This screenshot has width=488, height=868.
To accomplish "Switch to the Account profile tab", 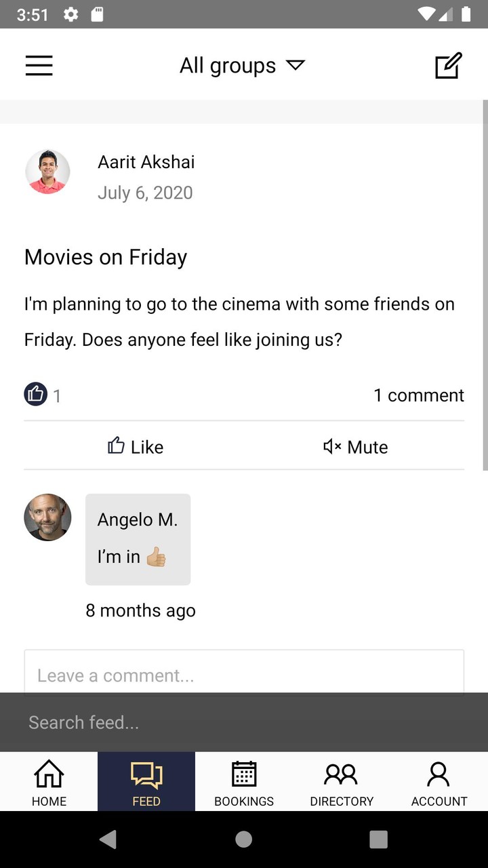I will tap(439, 781).
